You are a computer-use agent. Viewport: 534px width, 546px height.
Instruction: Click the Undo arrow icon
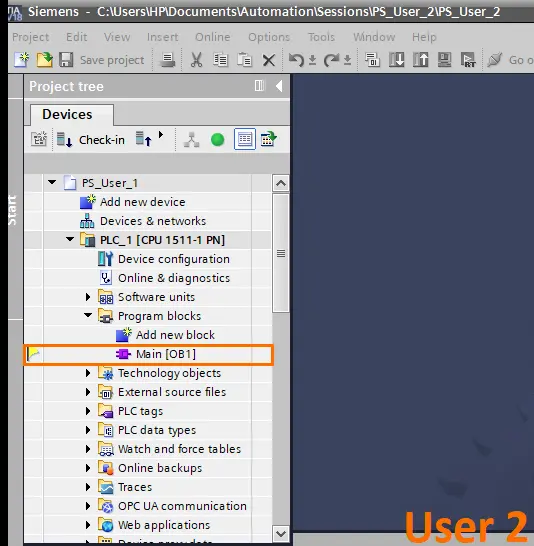point(296,60)
